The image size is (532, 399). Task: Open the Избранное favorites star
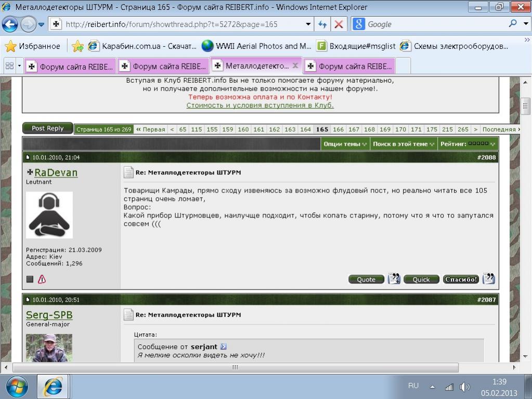pos(32,46)
